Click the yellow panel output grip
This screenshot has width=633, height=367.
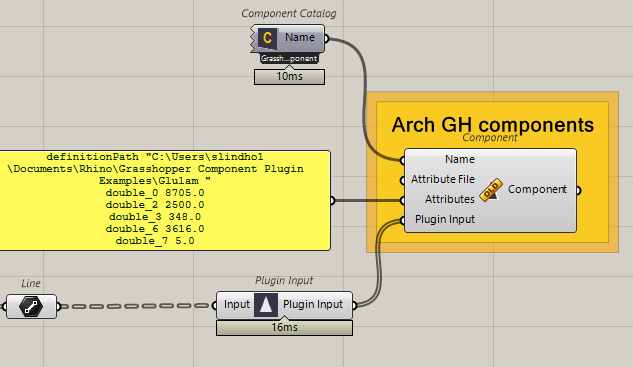coord(332,200)
